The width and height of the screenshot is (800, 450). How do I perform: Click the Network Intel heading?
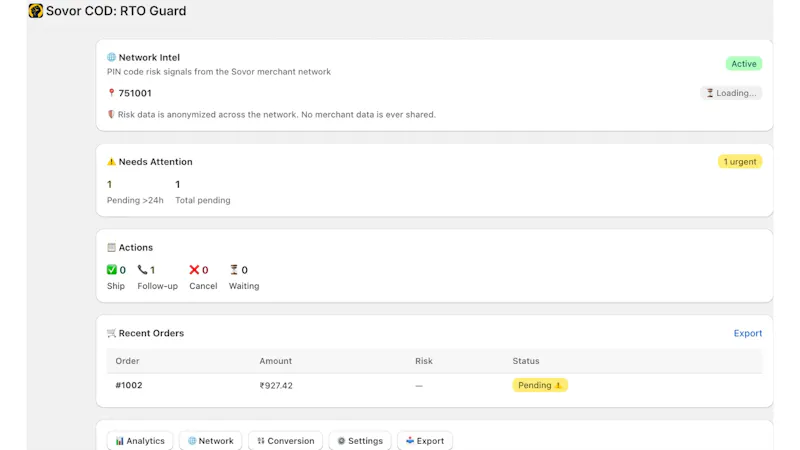tap(149, 57)
